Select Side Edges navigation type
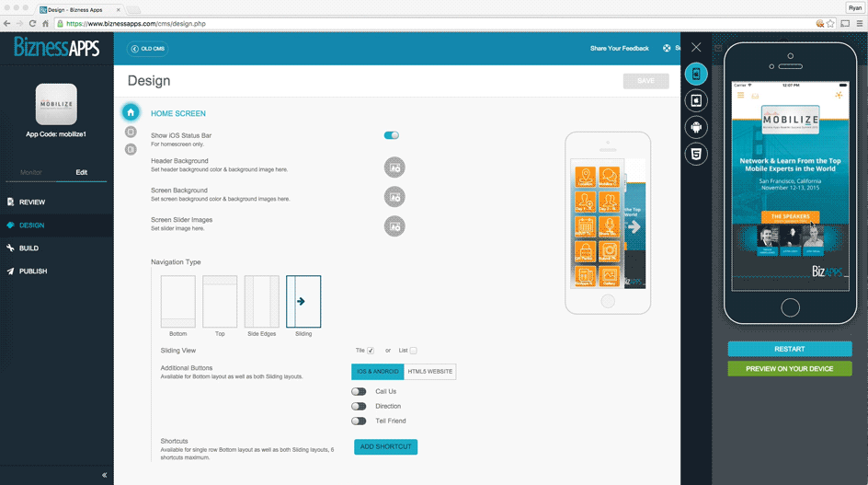 (x=262, y=302)
